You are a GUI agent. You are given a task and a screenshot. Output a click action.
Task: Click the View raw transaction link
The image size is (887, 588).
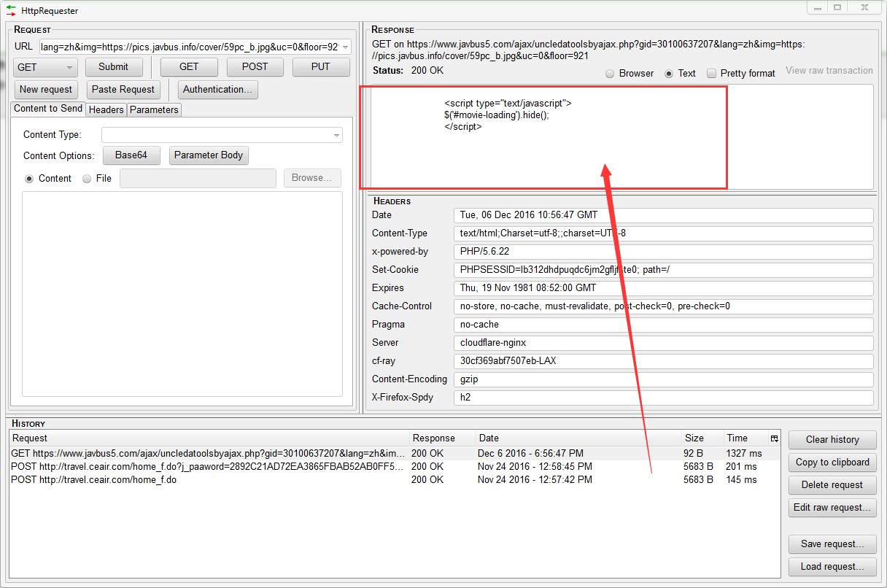click(829, 71)
